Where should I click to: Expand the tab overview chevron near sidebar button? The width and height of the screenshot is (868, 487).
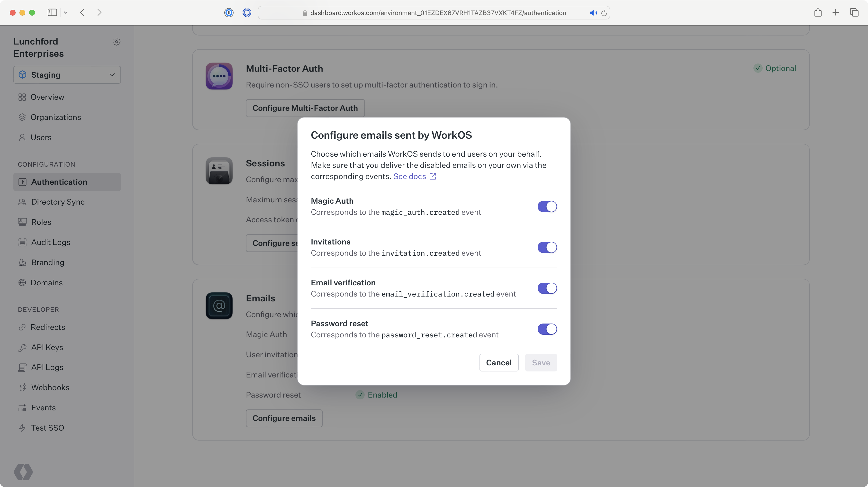66,12
